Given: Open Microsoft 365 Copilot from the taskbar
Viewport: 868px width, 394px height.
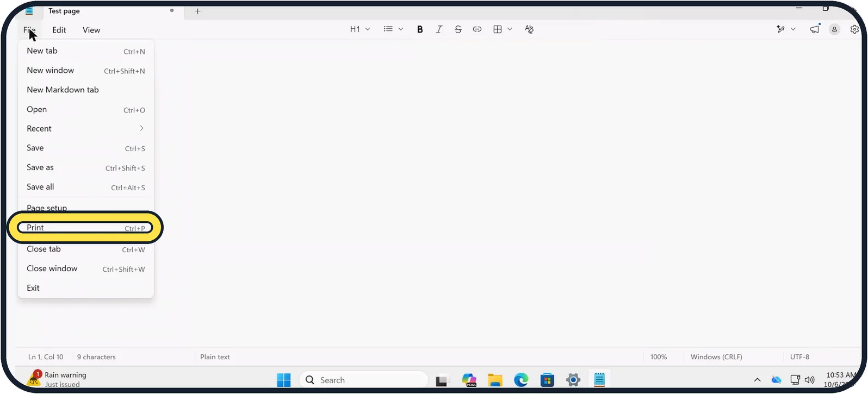Looking at the screenshot, I should click(469, 380).
